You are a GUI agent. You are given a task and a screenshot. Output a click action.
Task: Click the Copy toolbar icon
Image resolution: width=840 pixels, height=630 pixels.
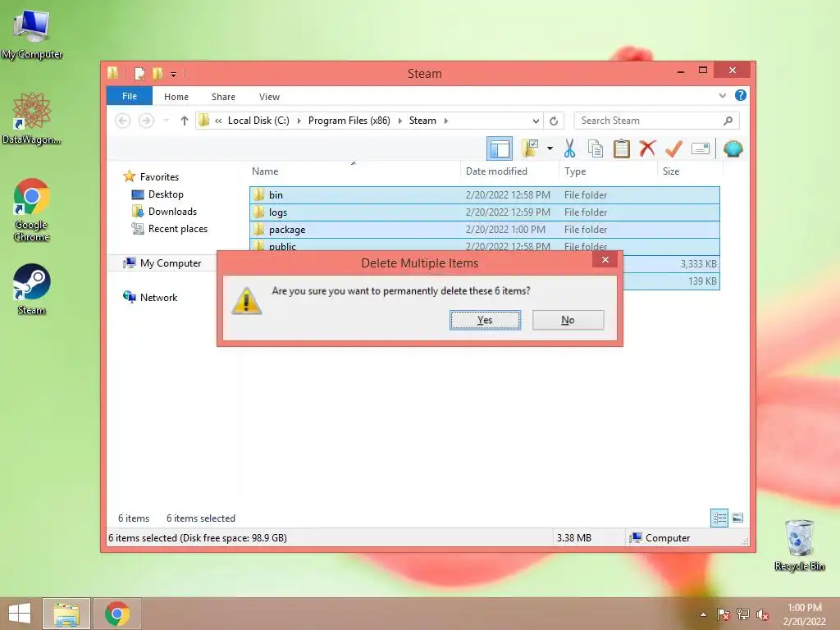pyautogui.click(x=596, y=148)
